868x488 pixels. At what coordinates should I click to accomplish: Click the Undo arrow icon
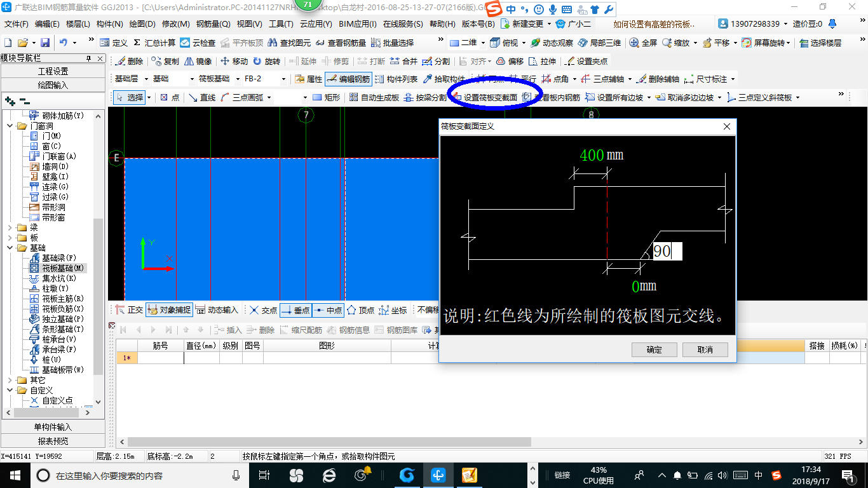click(x=64, y=43)
